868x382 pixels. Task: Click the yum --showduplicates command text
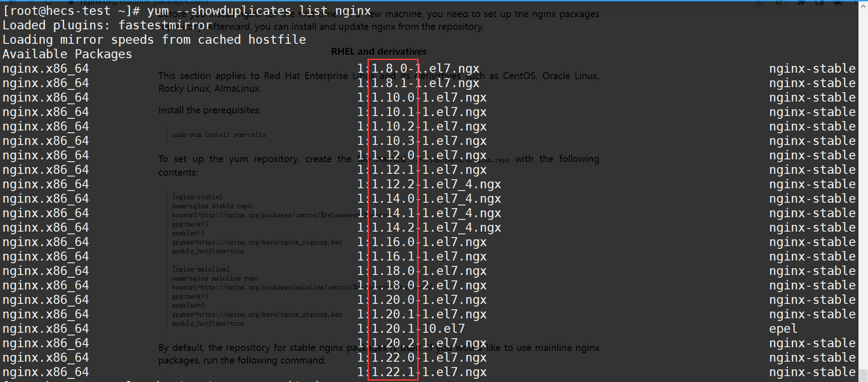point(259,10)
